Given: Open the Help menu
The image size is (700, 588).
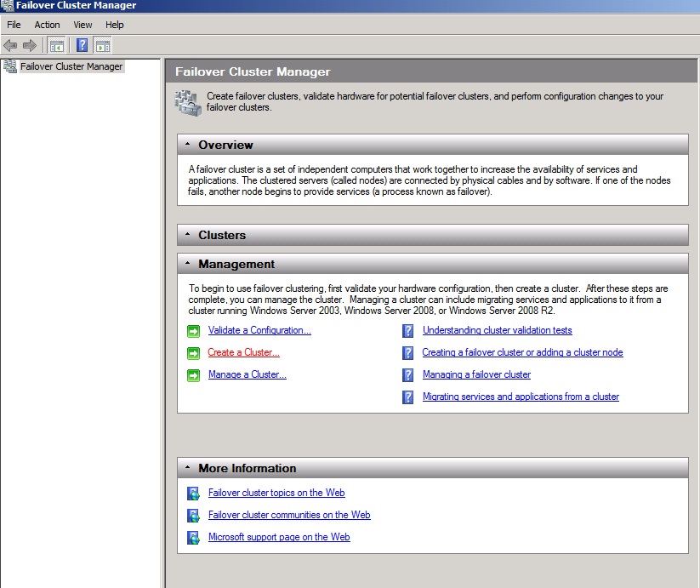Looking at the screenshot, I should (114, 25).
